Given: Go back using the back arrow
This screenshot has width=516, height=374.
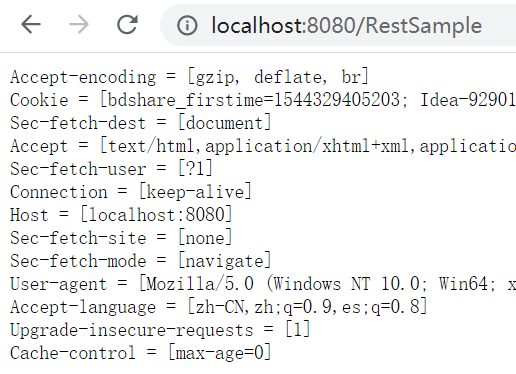Looking at the screenshot, I should 31,24.
